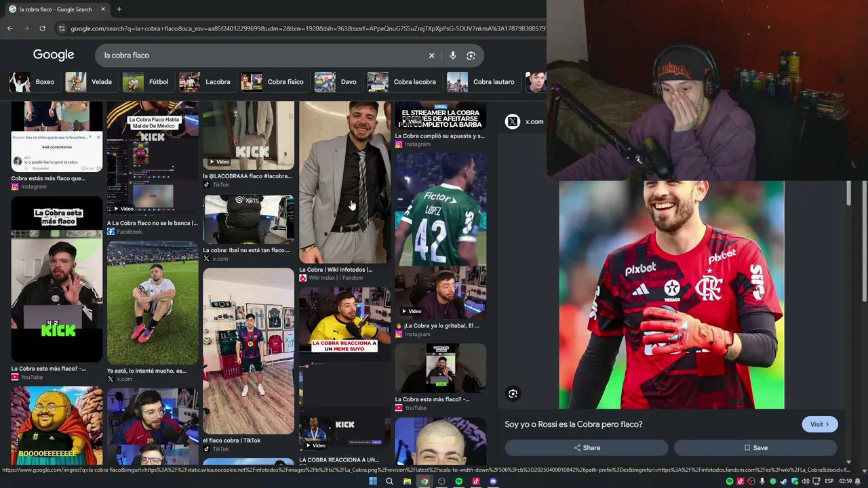Select the Lacobra filter chip

pos(206,82)
